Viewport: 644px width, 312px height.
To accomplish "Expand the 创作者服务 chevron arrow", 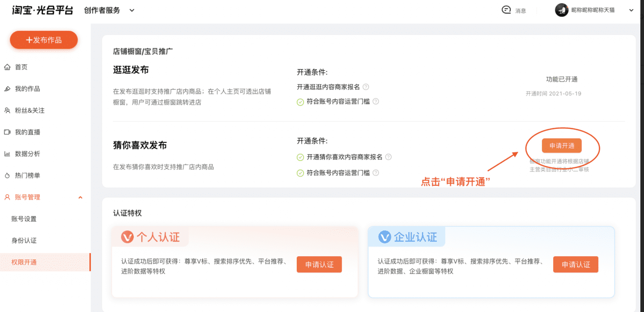I will tap(132, 10).
